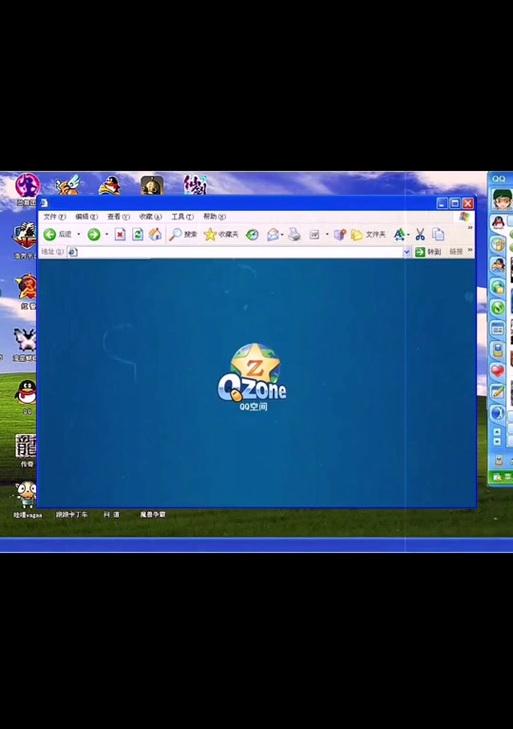Refresh the page using toolbar icon
Image resolution: width=513 pixels, height=729 pixels.
pos(138,234)
